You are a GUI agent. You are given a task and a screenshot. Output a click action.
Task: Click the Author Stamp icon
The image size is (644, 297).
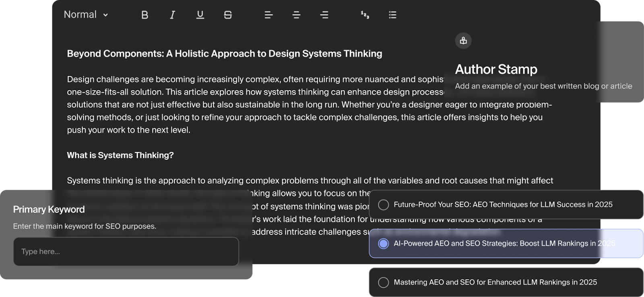click(x=463, y=41)
